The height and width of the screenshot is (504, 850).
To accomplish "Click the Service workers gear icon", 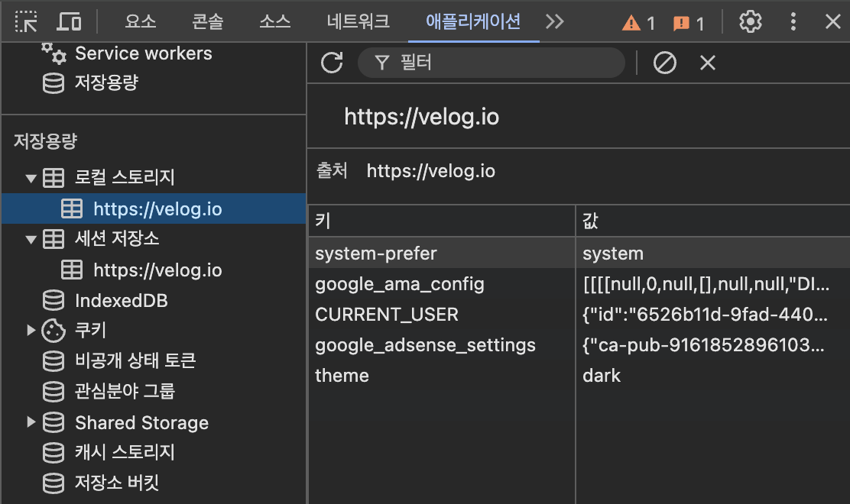I will pos(54,53).
